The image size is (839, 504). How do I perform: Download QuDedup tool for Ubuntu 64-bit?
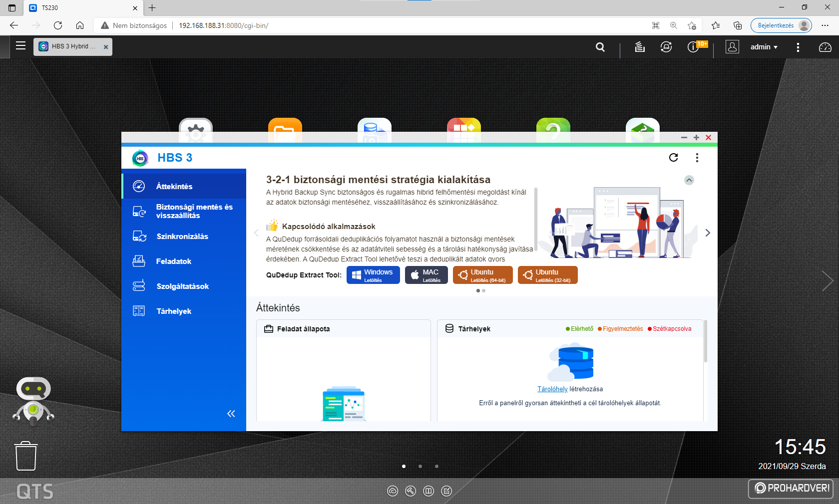pos(483,275)
